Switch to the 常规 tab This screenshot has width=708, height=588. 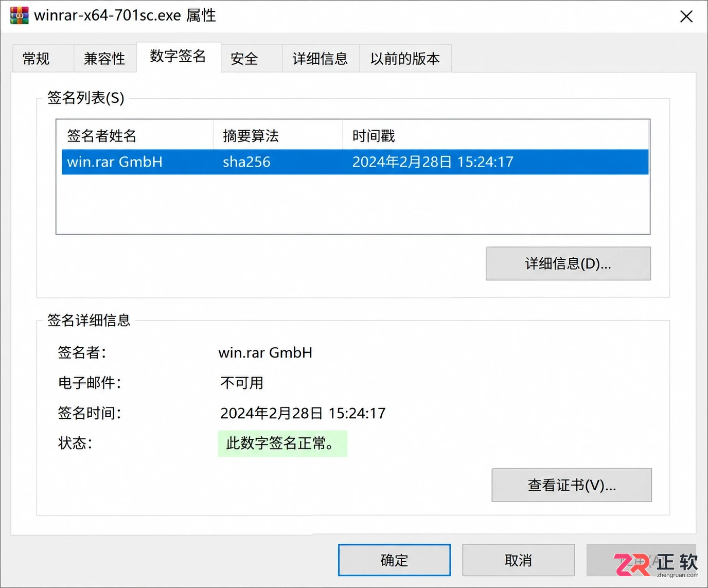tap(43, 59)
